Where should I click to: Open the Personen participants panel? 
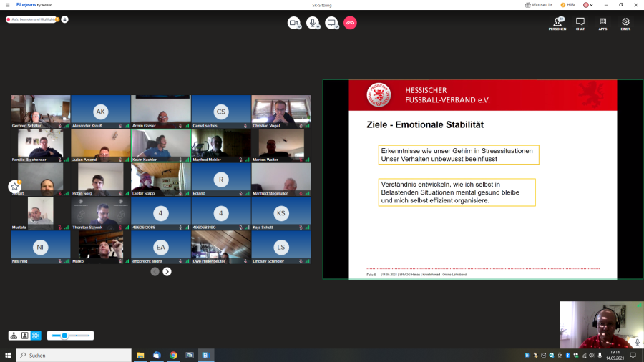click(x=557, y=24)
